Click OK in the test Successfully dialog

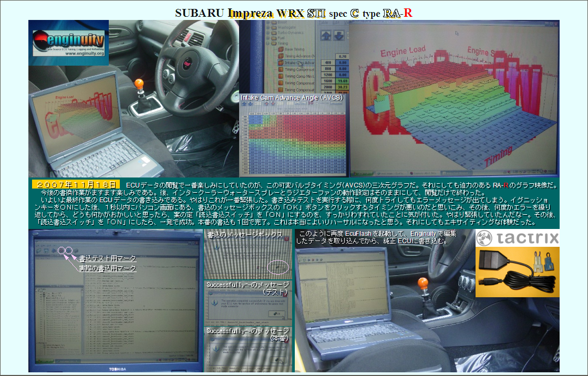[x=275, y=313]
